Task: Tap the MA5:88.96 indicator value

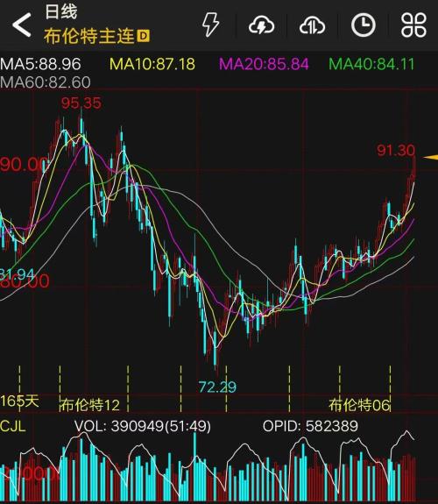Action: (x=40, y=64)
